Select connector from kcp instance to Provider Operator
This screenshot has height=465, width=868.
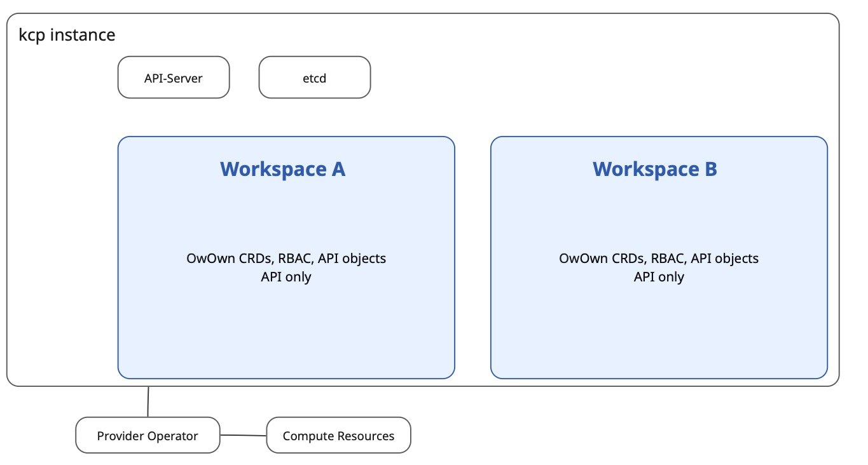148,401
